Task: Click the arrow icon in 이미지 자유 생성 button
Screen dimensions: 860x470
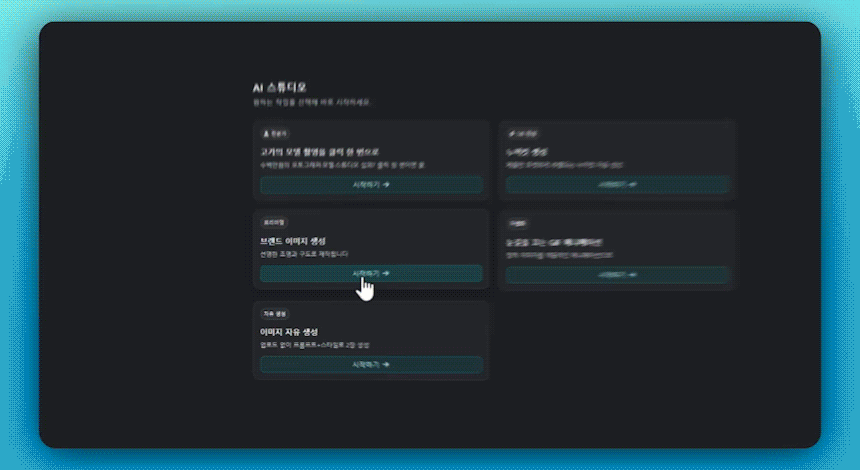Action: (x=386, y=365)
